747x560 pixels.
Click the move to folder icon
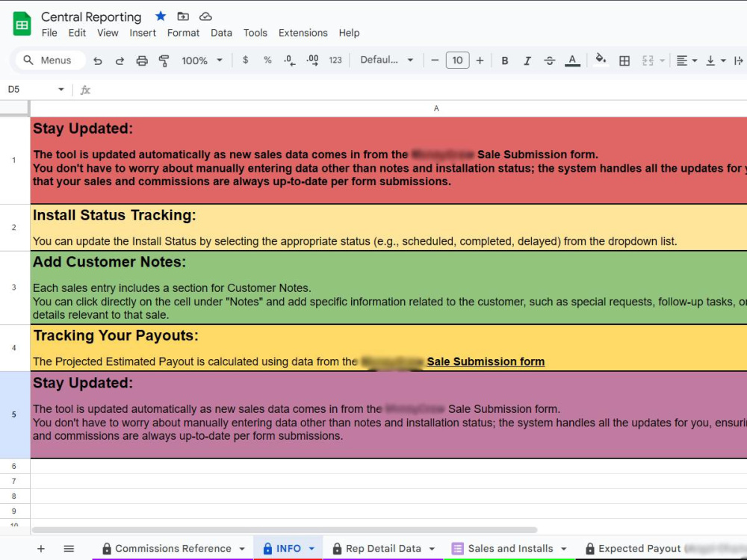click(x=183, y=16)
